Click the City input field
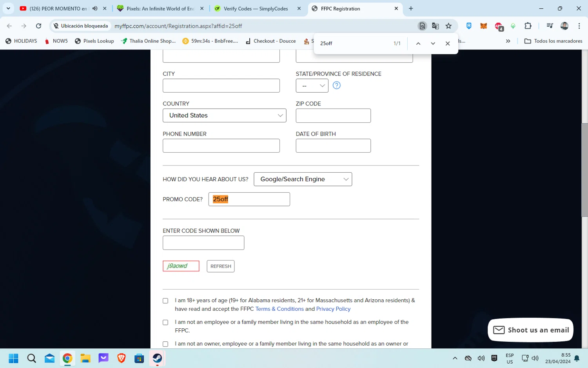The image size is (588, 368). (221, 86)
